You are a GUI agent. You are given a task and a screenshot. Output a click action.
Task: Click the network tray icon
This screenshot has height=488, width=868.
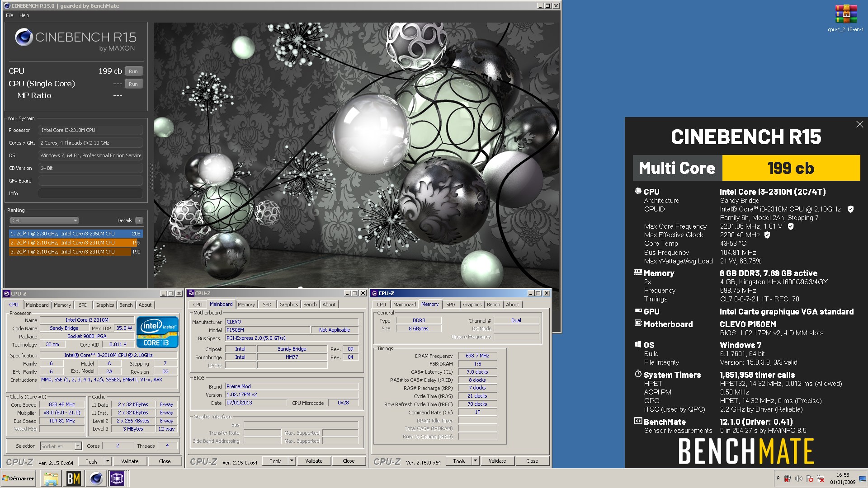click(821, 479)
